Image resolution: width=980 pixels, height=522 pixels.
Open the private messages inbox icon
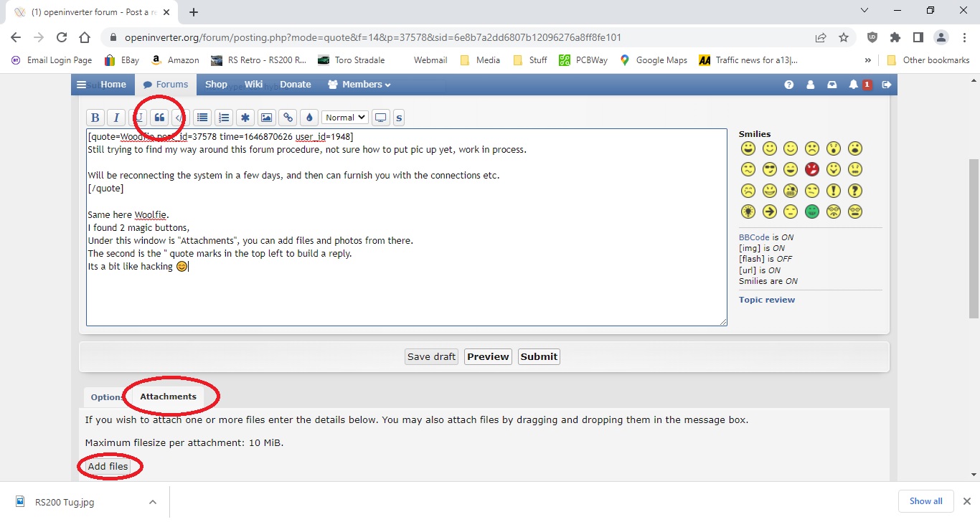click(x=832, y=85)
